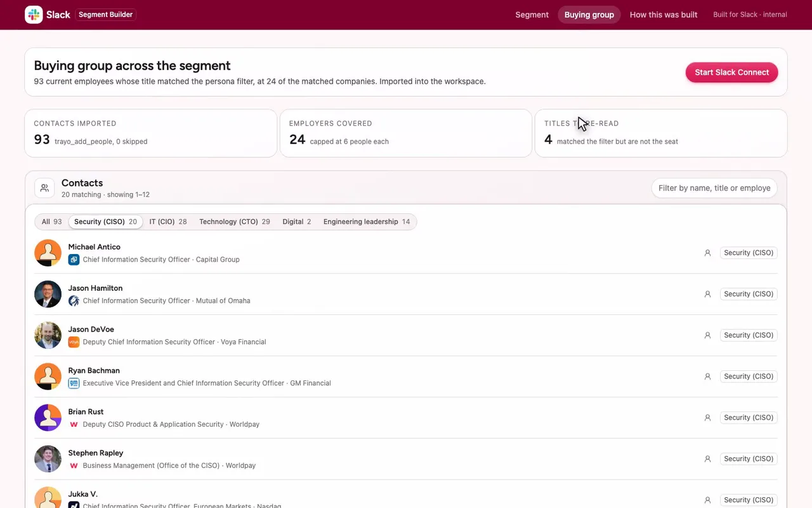This screenshot has height=508, width=812.
Task: Click the name Ryan Bachman
Action: pyautogui.click(x=94, y=370)
